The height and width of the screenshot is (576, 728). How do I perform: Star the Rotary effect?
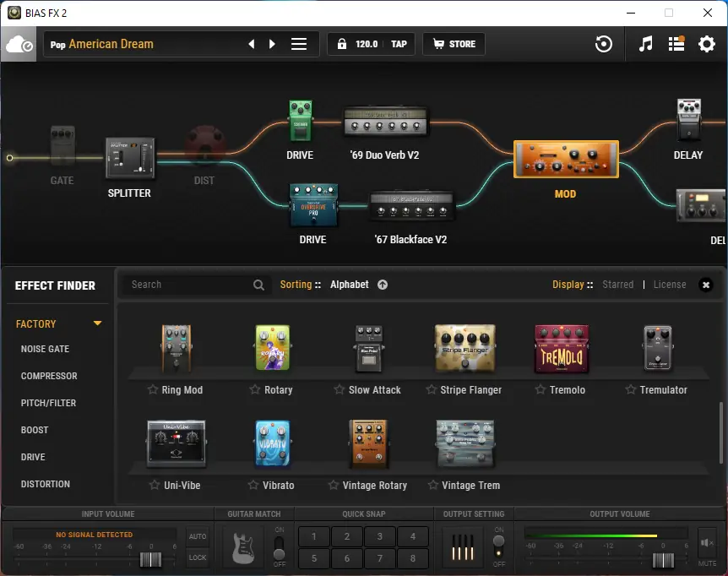click(255, 389)
